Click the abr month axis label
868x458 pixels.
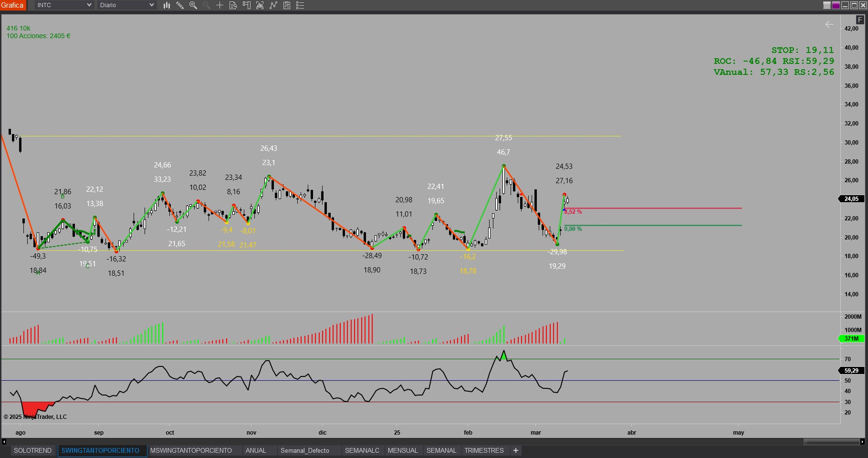(631, 433)
